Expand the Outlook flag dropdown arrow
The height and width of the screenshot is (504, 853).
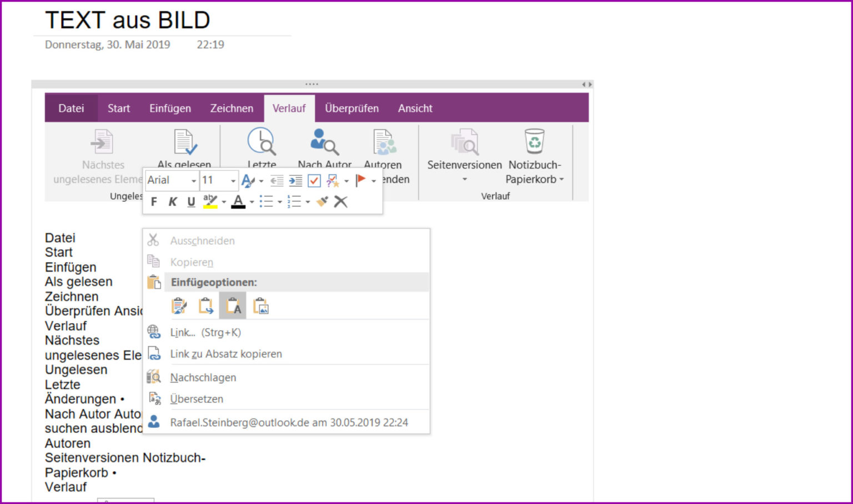(374, 181)
